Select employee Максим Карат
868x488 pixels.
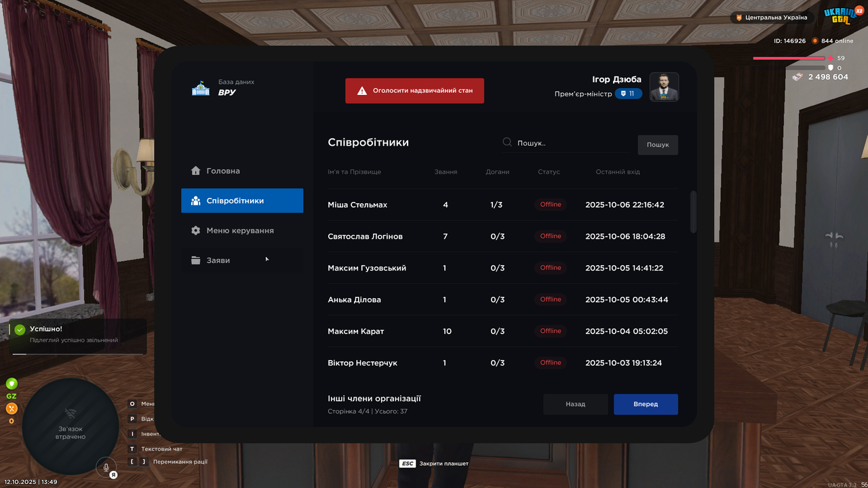click(502, 331)
